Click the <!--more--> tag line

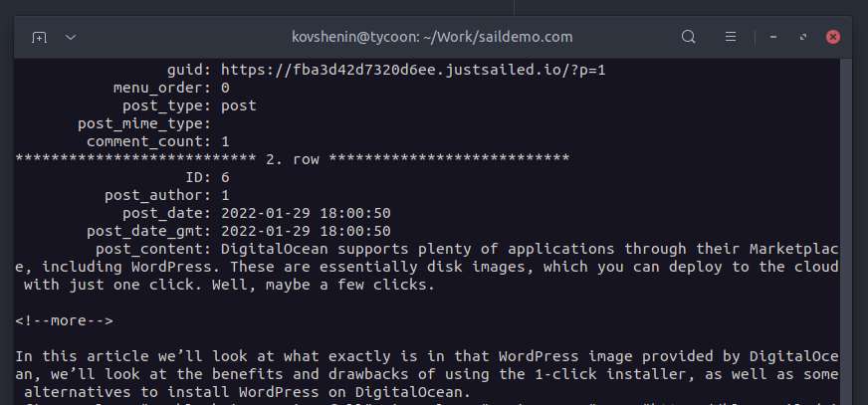(65, 320)
